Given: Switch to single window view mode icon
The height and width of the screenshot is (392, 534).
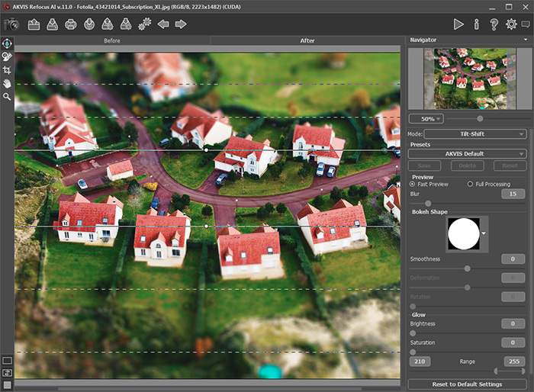Looking at the screenshot, I should [x=7, y=360].
